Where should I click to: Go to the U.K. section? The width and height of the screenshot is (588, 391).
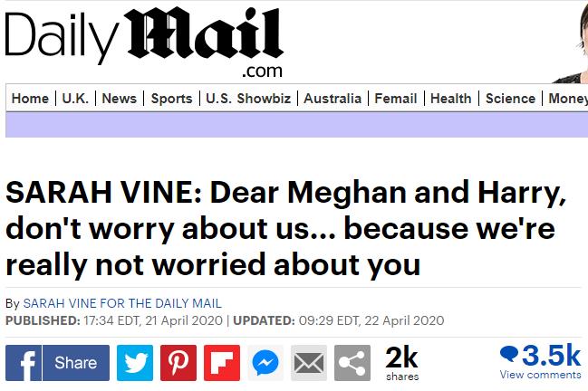[75, 99]
